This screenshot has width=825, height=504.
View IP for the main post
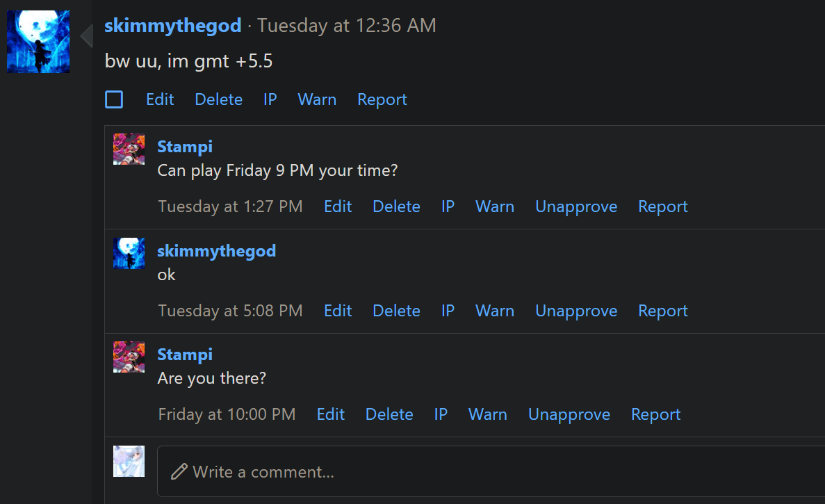(x=270, y=99)
